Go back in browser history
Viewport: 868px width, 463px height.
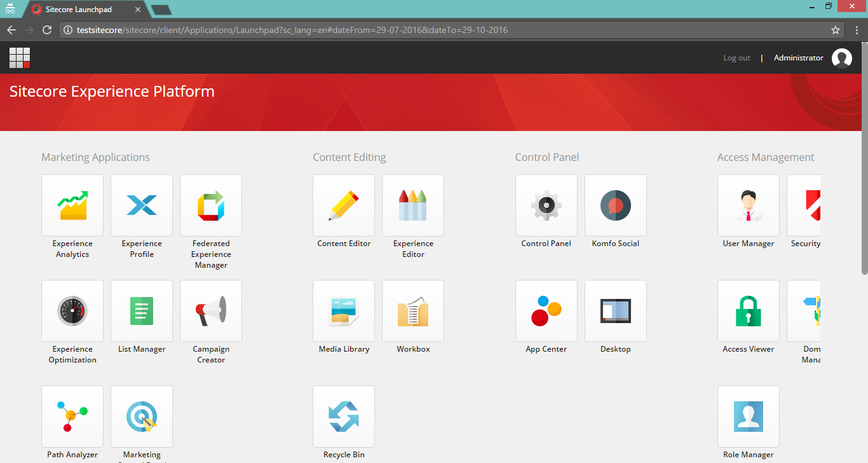[x=11, y=30]
